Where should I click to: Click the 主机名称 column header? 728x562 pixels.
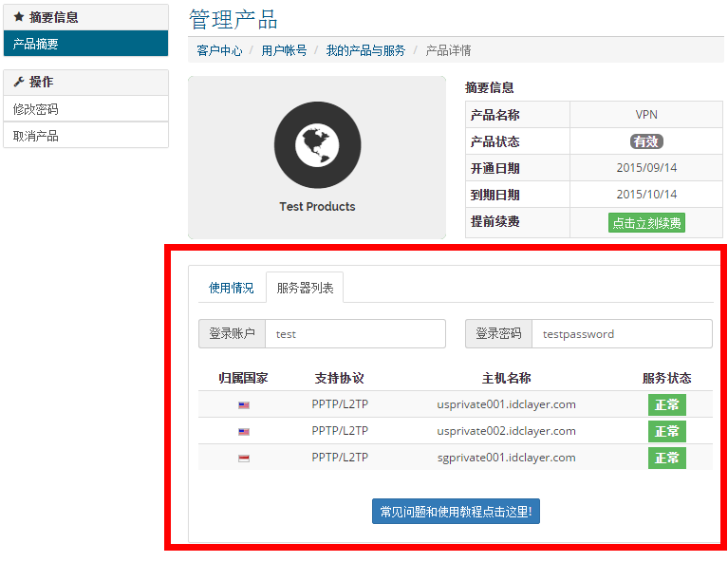tap(506, 378)
